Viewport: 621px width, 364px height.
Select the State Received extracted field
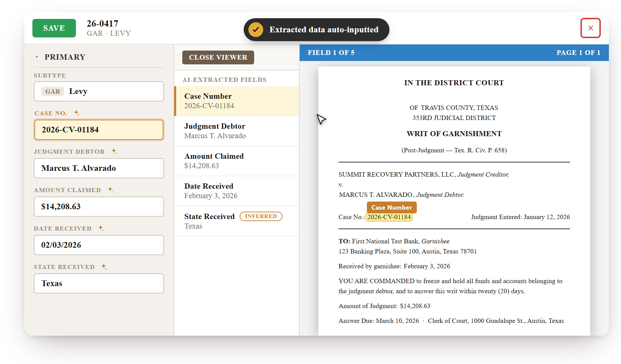pos(237,221)
